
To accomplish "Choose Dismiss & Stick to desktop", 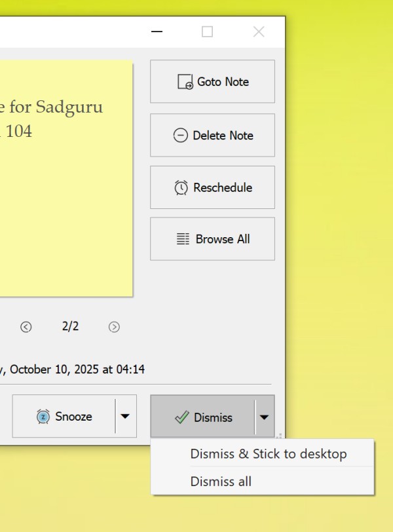I will click(268, 454).
